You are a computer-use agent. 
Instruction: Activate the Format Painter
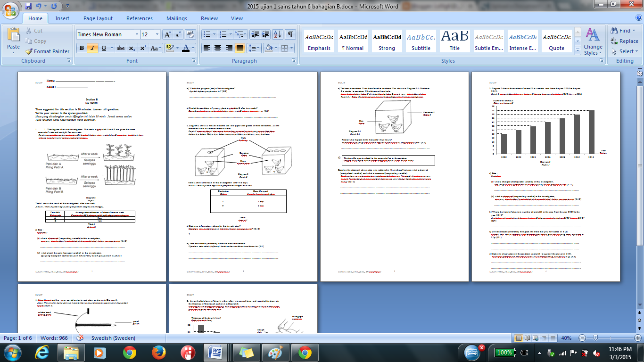pos(48,51)
